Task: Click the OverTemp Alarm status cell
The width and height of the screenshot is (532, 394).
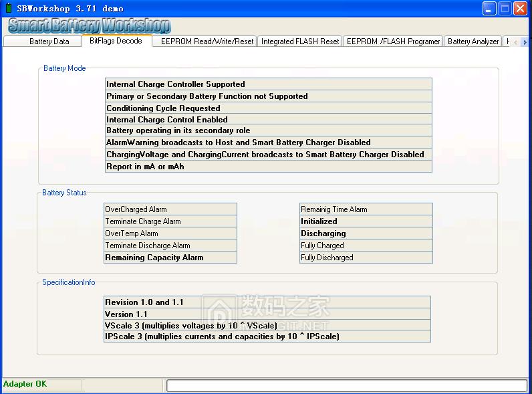Action: 170,233
